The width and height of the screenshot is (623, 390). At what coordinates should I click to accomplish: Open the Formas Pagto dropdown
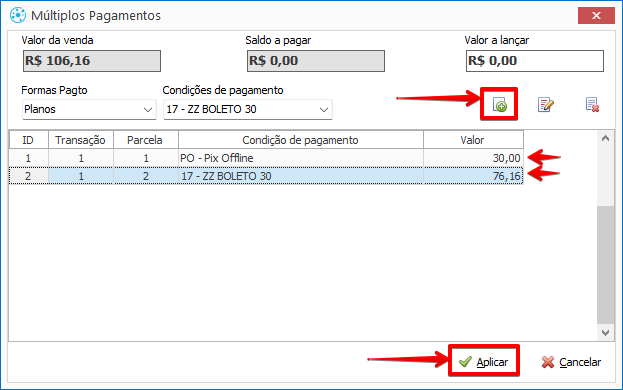(x=89, y=110)
